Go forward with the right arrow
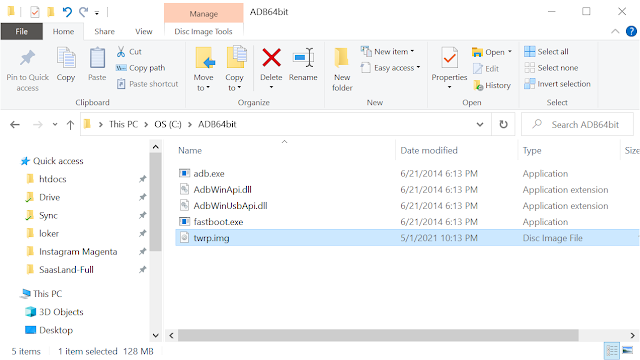The height and width of the screenshot is (360, 640). (37, 124)
